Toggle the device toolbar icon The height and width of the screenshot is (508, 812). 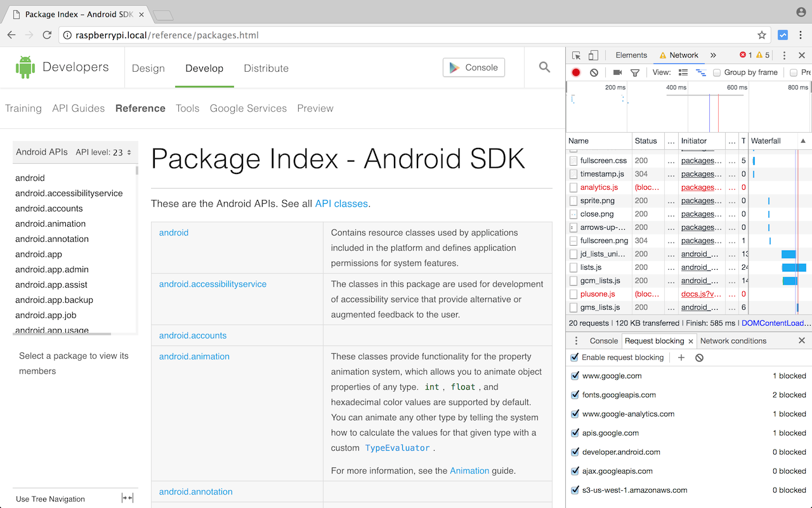(593, 55)
